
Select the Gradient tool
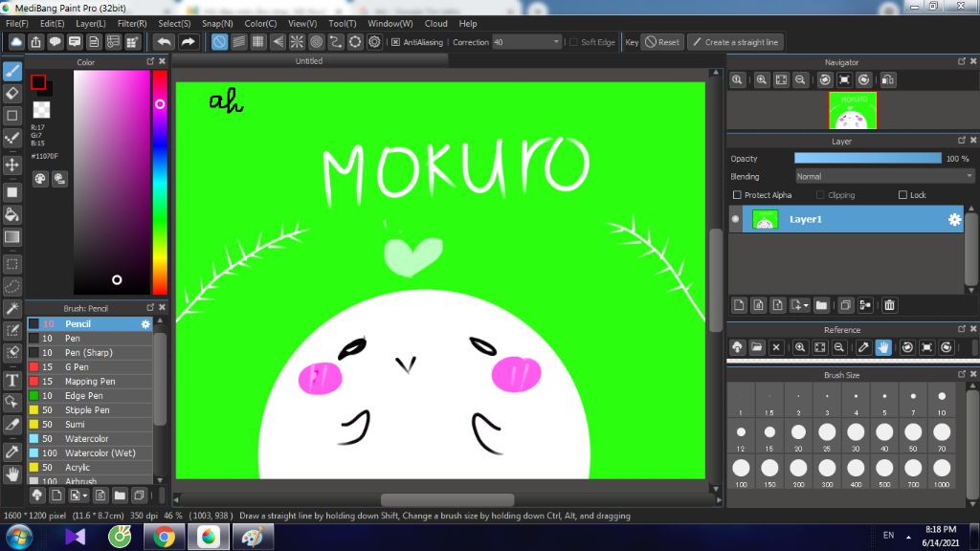click(x=11, y=237)
